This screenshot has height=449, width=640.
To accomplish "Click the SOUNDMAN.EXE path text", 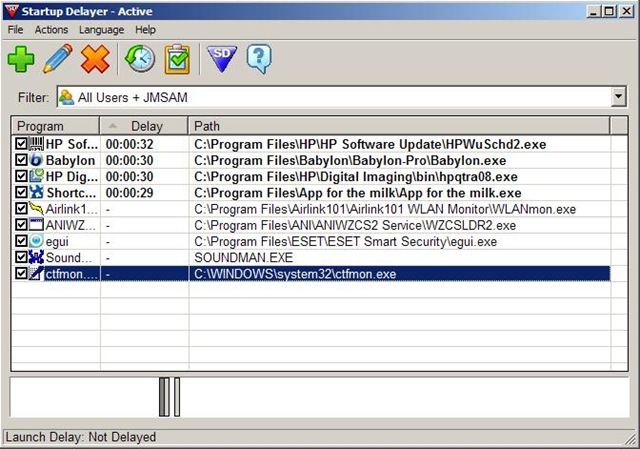I will click(x=244, y=258).
